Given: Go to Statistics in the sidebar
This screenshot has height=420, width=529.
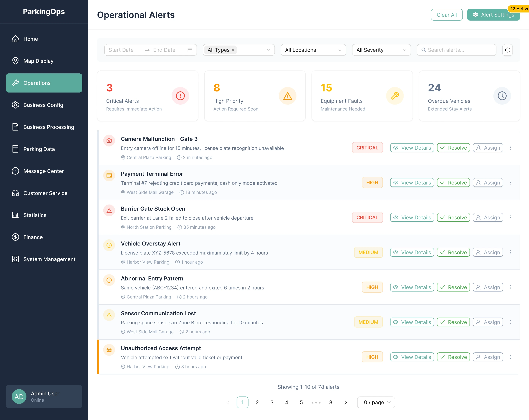Looking at the screenshot, I should (x=35, y=215).
